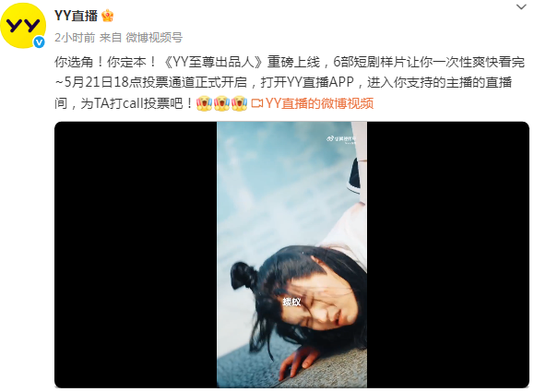Click the 蝼蚁 subtitle text in video

click(291, 302)
